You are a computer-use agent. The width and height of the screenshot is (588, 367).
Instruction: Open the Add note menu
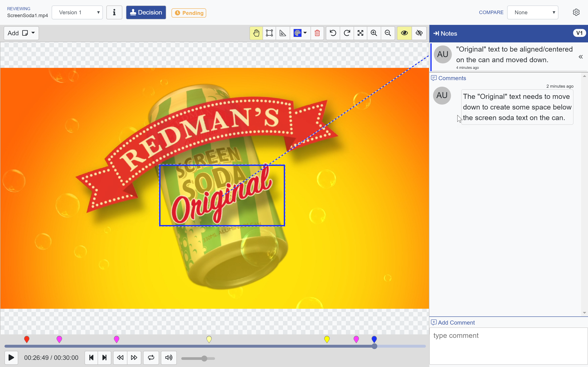click(x=21, y=33)
